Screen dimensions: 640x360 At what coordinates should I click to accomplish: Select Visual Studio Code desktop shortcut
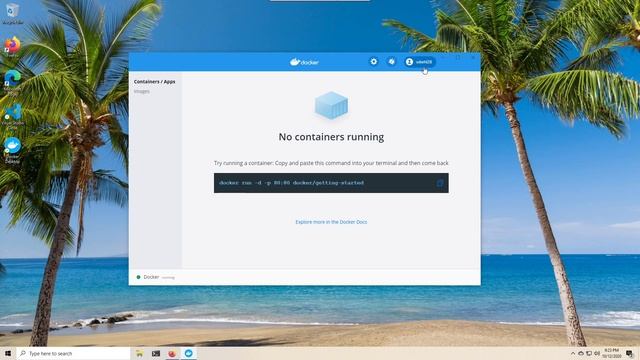point(13,116)
